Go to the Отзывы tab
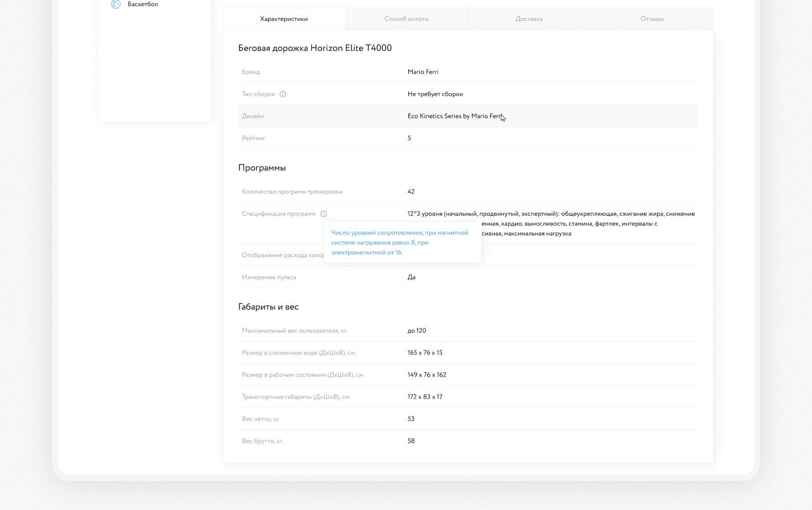The image size is (812, 510). (652, 19)
